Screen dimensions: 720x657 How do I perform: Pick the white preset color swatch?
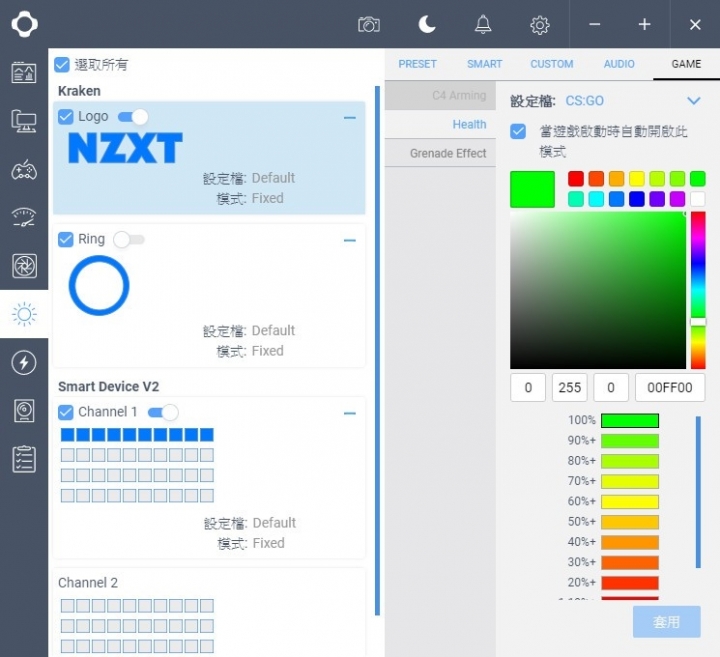698,199
